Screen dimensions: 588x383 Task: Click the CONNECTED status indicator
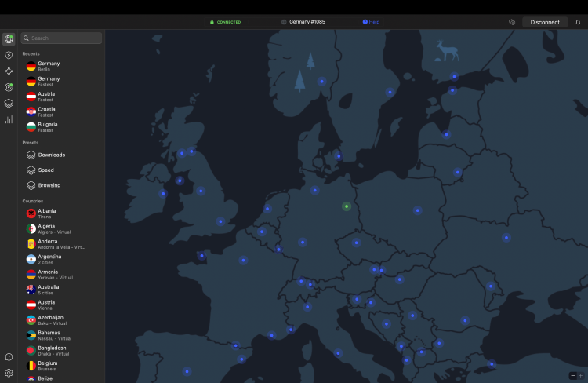tap(225, 22)
